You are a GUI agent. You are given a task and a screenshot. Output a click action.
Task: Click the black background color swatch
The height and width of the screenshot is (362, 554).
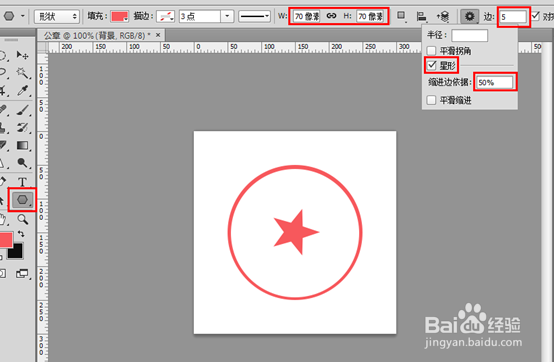click(x=16, y=251)
